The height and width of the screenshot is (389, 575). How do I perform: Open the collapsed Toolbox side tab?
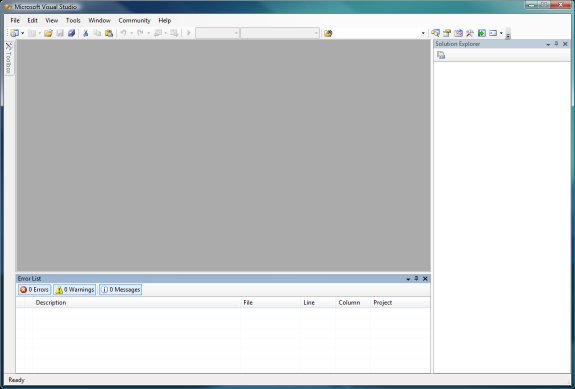coord(9,58)
